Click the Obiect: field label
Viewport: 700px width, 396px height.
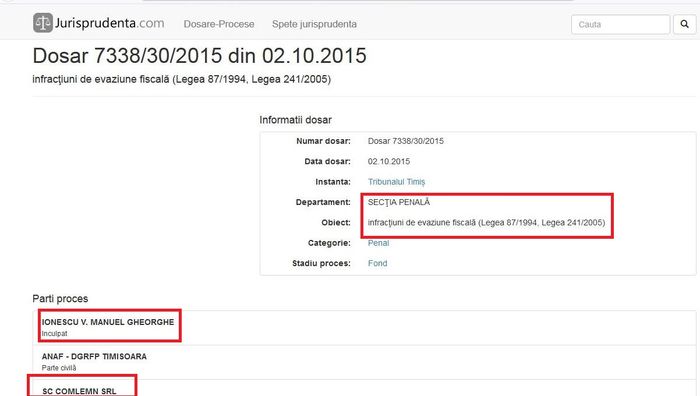pyautogui.click(x=336, y=222)
